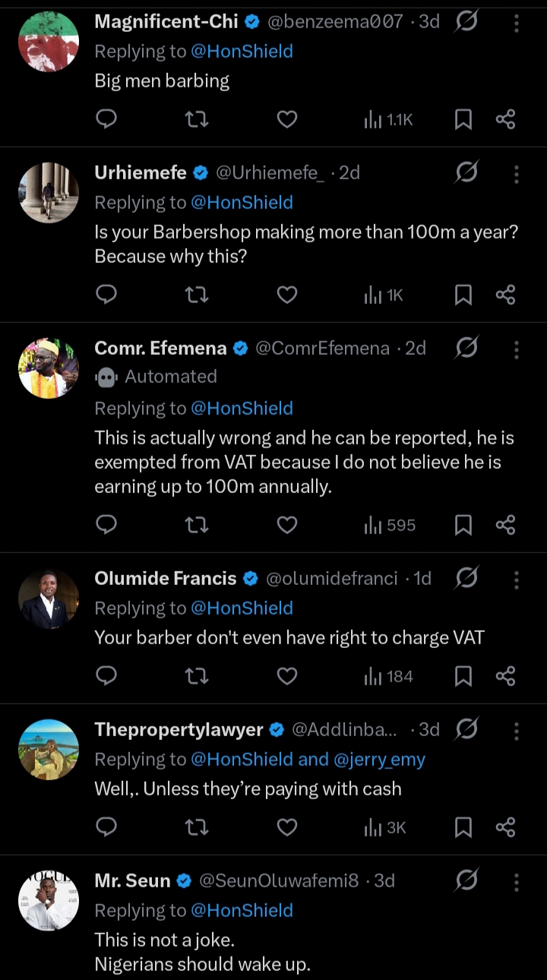
Task: Reply to Thepropertylawyer's tweet
Action: point(107,827)
